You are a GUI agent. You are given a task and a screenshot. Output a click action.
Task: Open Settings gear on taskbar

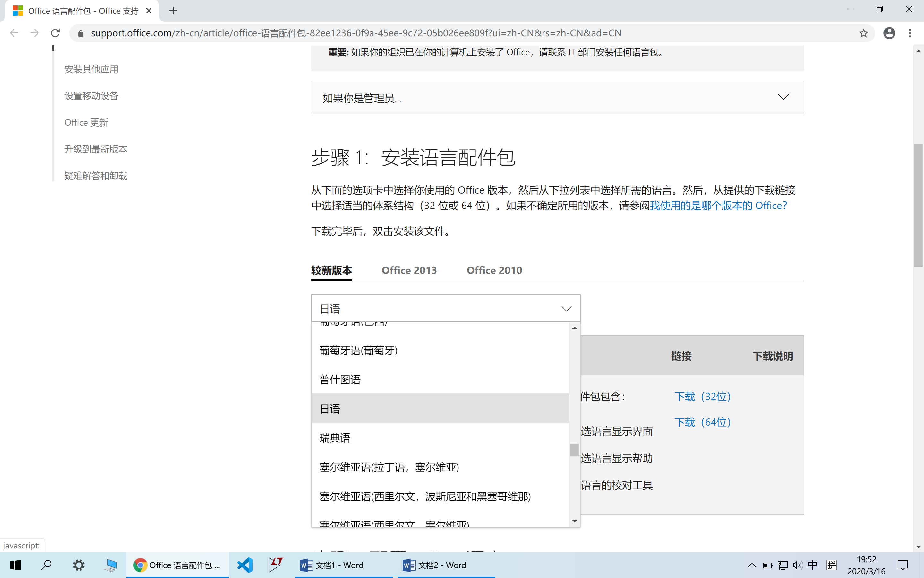coord(79,565)
